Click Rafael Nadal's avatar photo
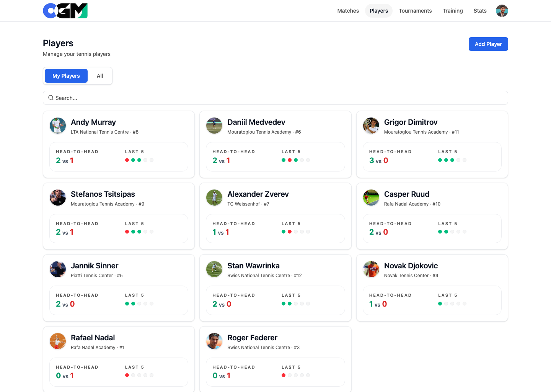 (58, 341)
